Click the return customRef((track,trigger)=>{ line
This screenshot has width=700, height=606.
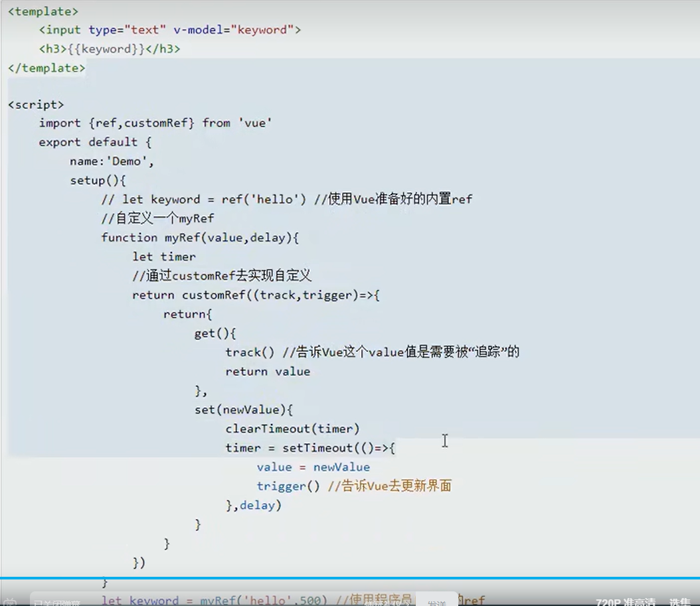(256, 295)
